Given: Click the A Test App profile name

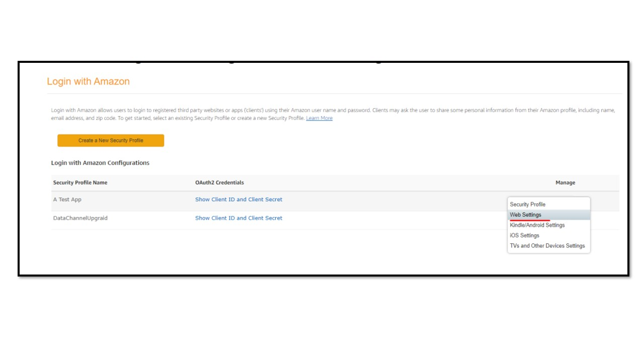Looking at the screenshot, I should point(67,200).
